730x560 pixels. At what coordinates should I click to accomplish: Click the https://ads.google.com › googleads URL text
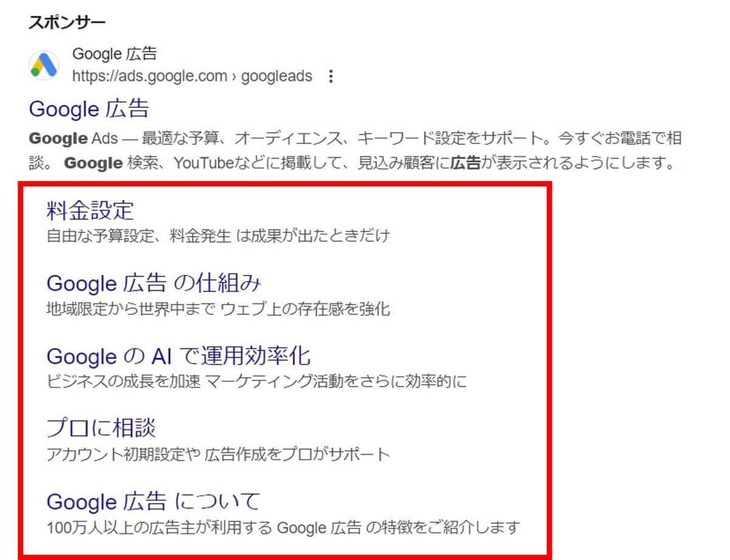point(192,77)
